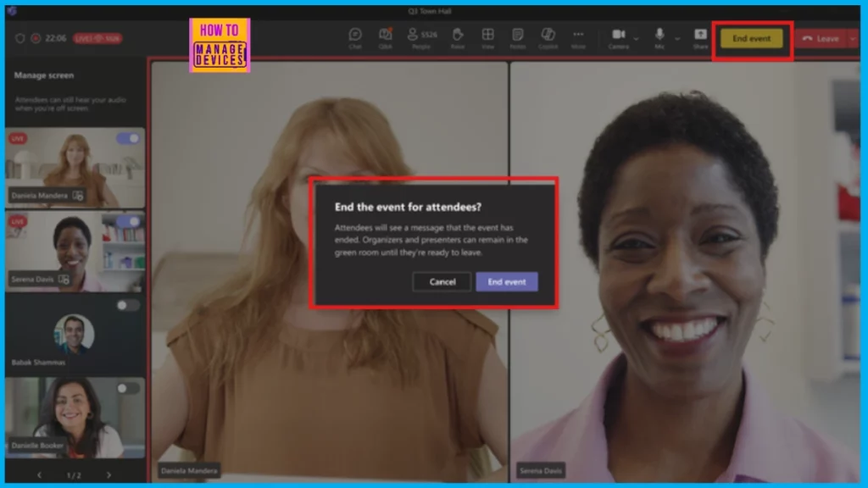Toggle the Camera icon
The width and height of the screenshot is (868, 488).
(x=618, y=34)
